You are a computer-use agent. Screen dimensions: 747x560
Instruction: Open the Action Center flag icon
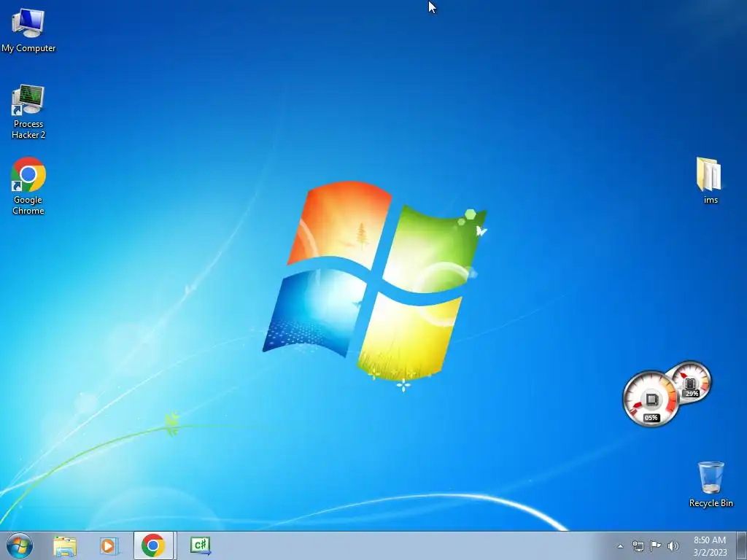(656, 546)
